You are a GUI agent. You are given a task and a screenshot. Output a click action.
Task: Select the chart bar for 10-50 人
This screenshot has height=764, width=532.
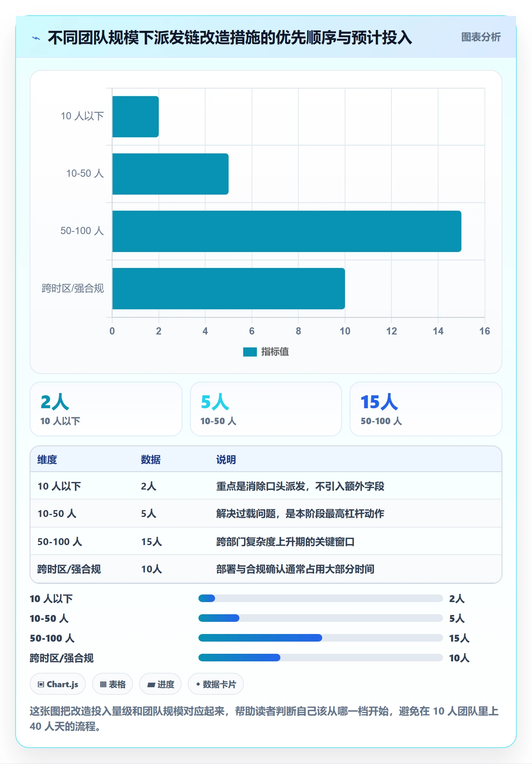pyautogui.click(x=170, y=174)
